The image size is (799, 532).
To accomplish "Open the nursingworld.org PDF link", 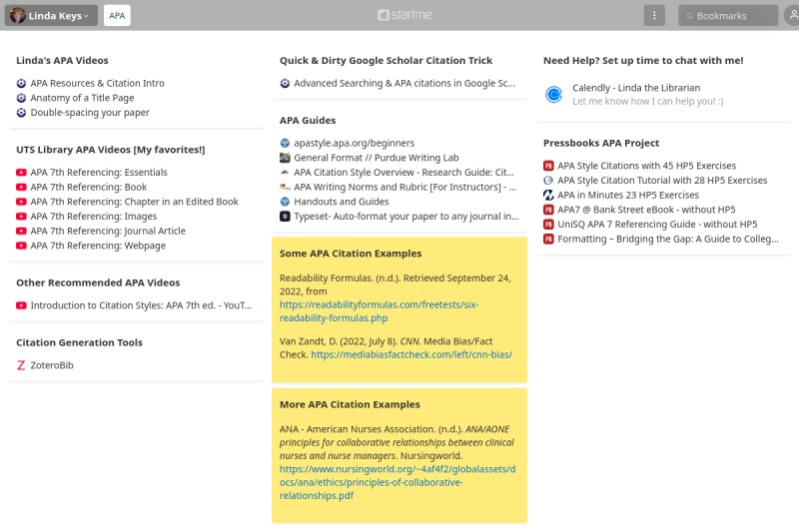I will 398,482.
